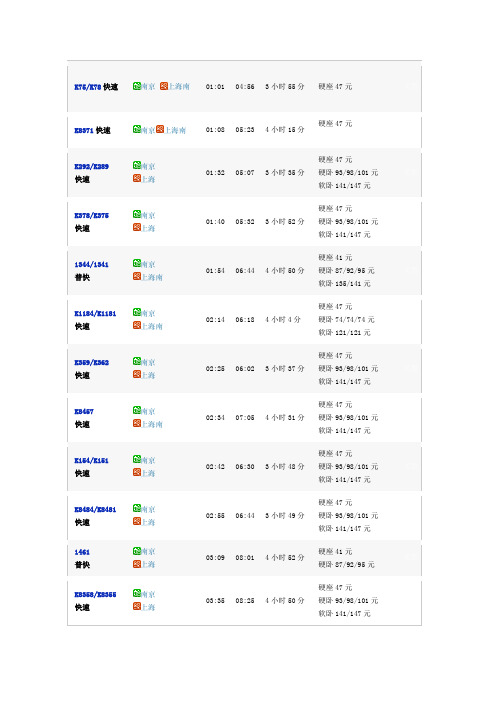The height and width of the screenshot is (702, 496).
Task: Click green departure icon in K8358/K8355 row
Action: [x=137, y=593]
